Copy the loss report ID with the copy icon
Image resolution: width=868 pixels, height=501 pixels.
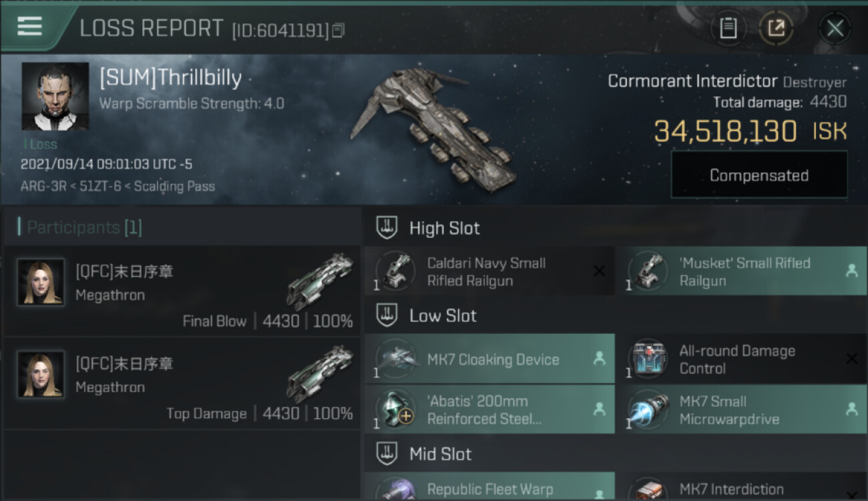[339, 30]
